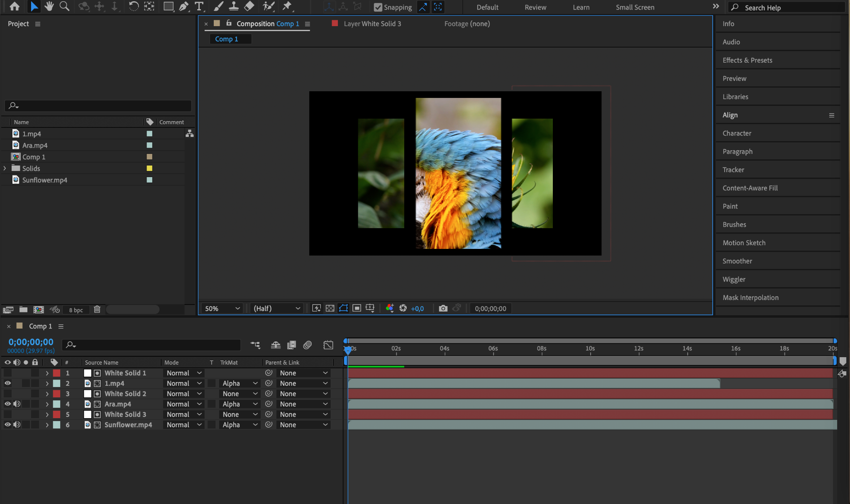The width and height of the screenshot is (850, 504).
Task: Open the Effects & Presets panel
Action: [747, 60]
